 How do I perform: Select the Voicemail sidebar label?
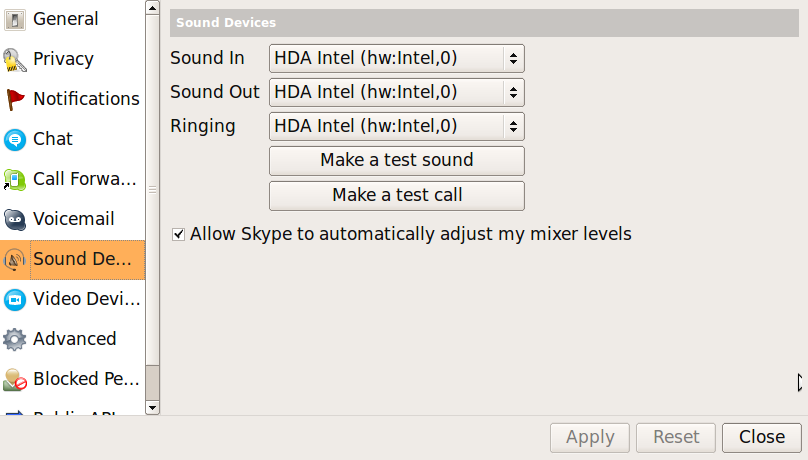tap(74, 219)
